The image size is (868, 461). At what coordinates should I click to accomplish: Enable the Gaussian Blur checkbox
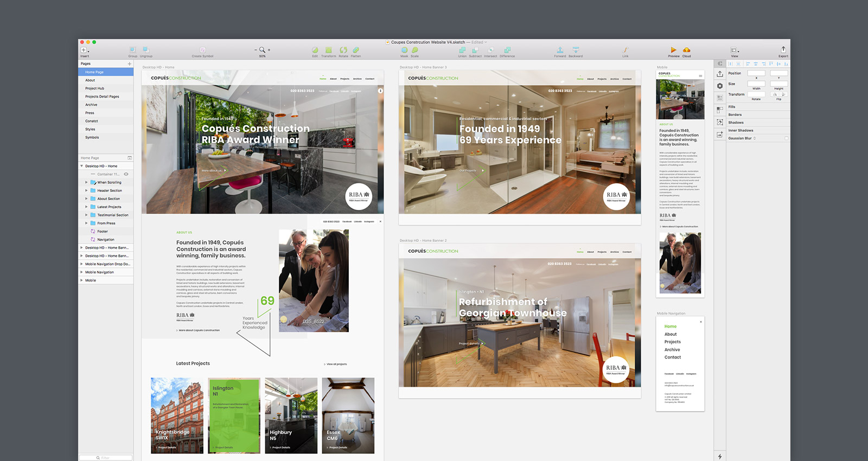tap(786, 138)
